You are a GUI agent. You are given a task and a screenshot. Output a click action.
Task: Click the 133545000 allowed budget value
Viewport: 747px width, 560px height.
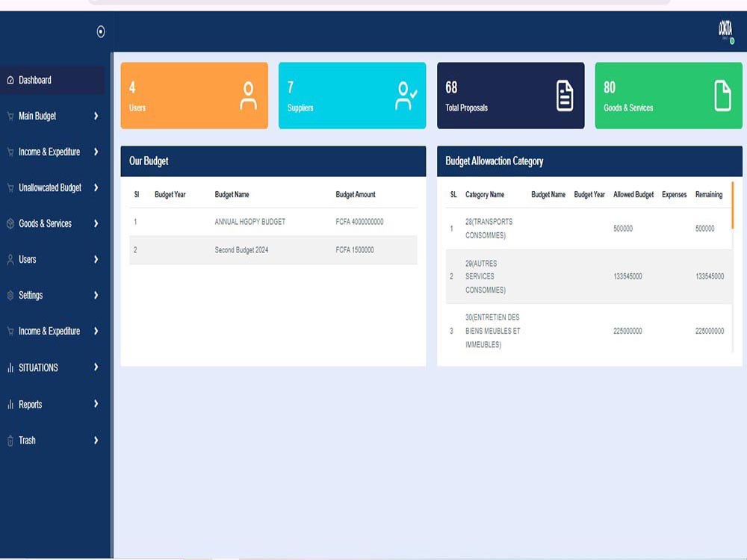(x=627, y=277)
